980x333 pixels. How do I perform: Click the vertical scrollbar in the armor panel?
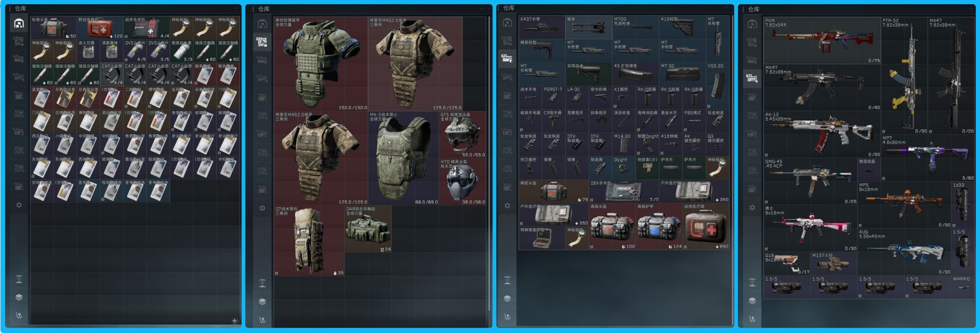pyautogui.click(x=488, y=164)
